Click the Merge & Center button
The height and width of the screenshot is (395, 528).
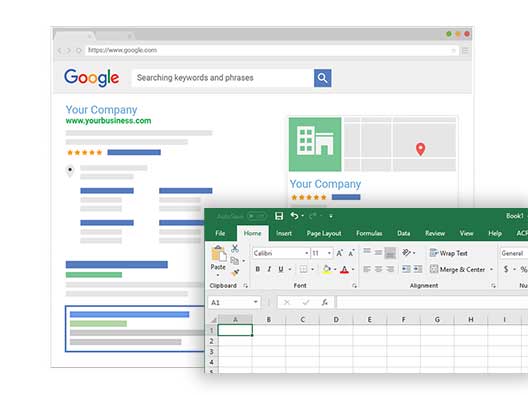click(457, 269)
